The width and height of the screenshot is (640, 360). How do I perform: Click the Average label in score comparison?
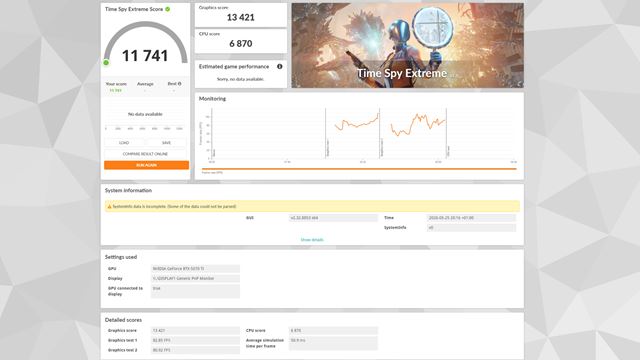[145, 84]
